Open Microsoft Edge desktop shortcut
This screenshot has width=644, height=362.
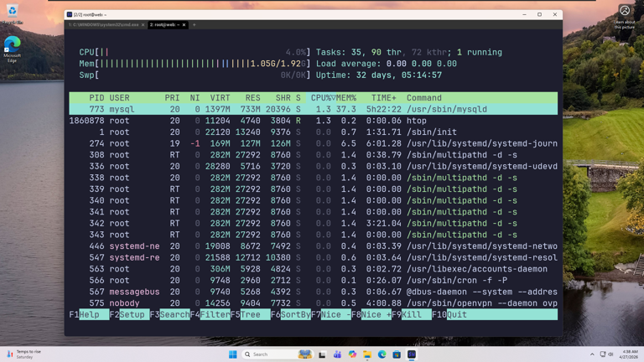(x=12, y=45)
